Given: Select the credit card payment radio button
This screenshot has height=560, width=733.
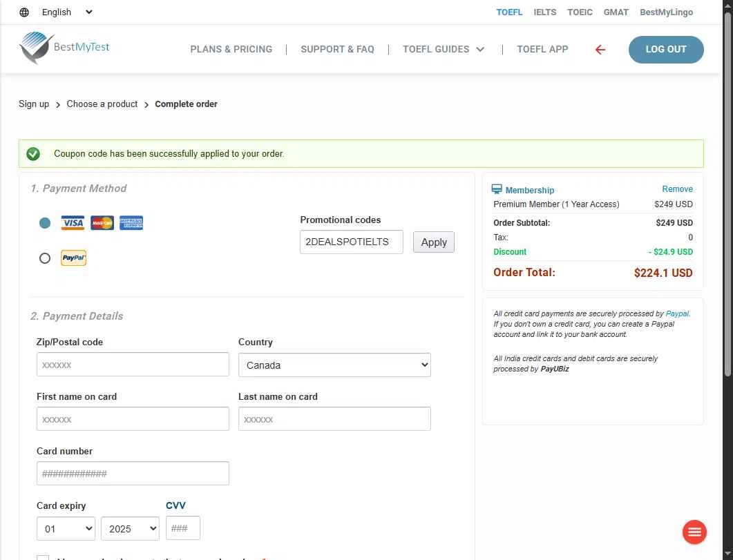Looking at the screenshot, I should [45, 223].
